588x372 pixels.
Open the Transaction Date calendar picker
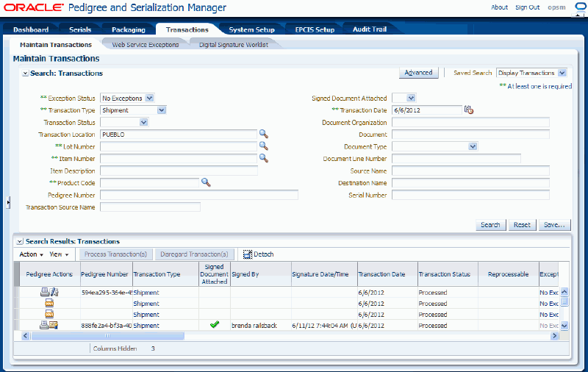(x=469, y=110)
